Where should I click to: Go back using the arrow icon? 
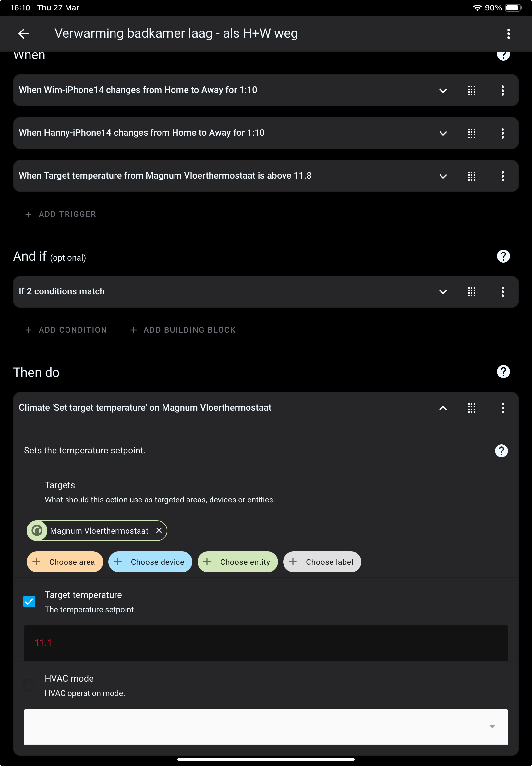tap(23, 34)
